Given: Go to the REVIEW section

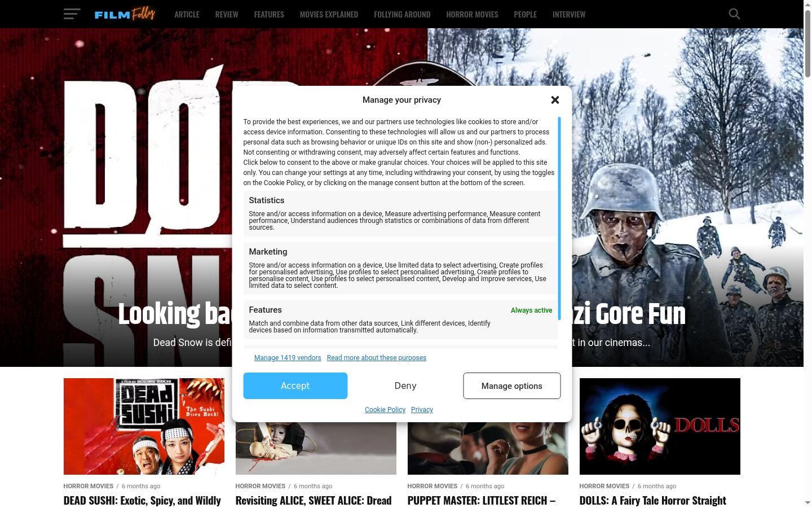Looking at the screenshot, I should point(227,14).
